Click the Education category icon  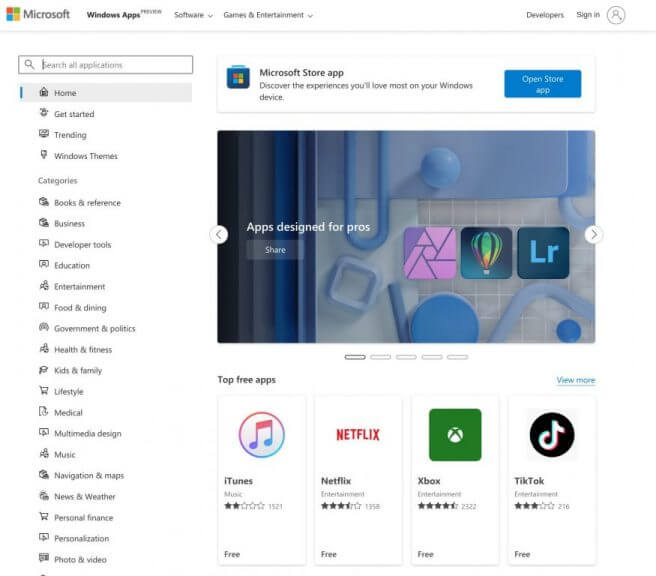click(44, 264)
